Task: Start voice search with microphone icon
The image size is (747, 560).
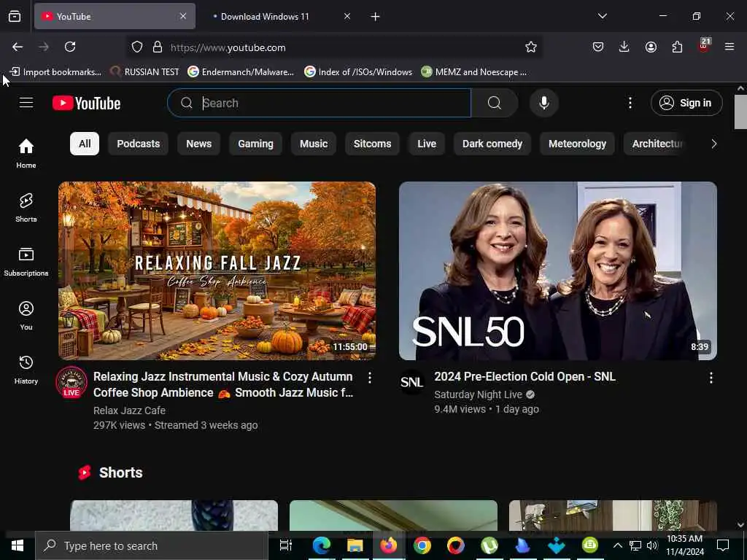Action: (x=544, y=103)
